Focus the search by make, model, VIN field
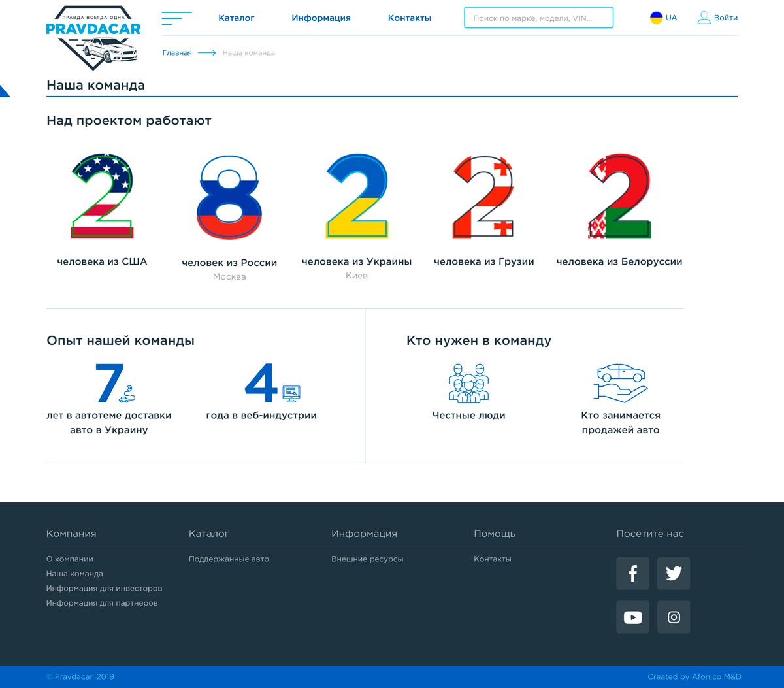 coord(539,18)
